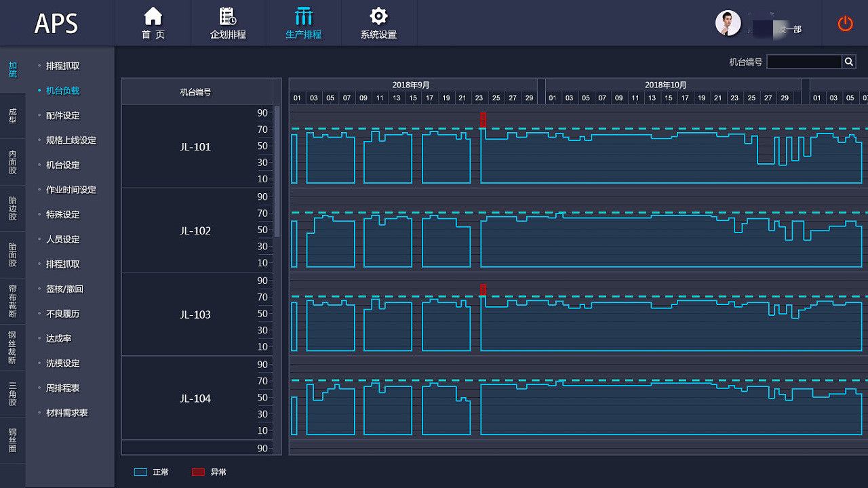Open 排程抓取 at top of menu
The height and width of the screenshot is (488, 868).
coord(62,66)
